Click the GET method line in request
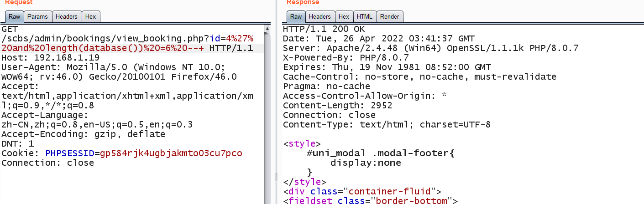644x204 pixels. pos(10,29)
